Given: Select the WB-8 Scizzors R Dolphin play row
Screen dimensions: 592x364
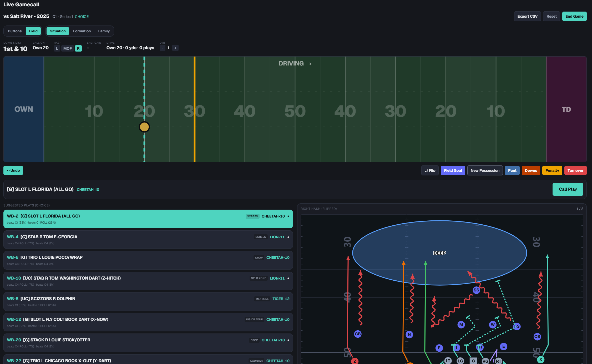Looking at the screenshot, I should click(148, 301).
